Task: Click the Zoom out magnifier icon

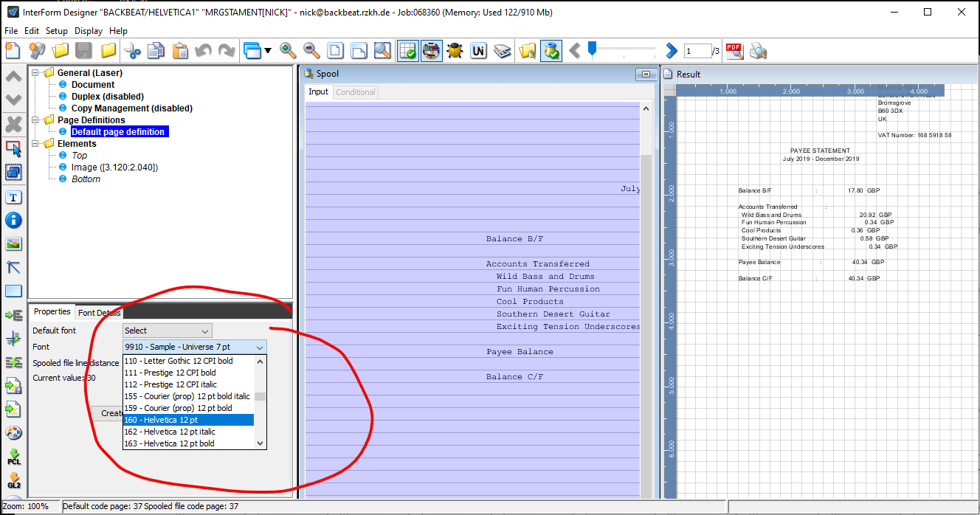Action: (x=311, y=50)
